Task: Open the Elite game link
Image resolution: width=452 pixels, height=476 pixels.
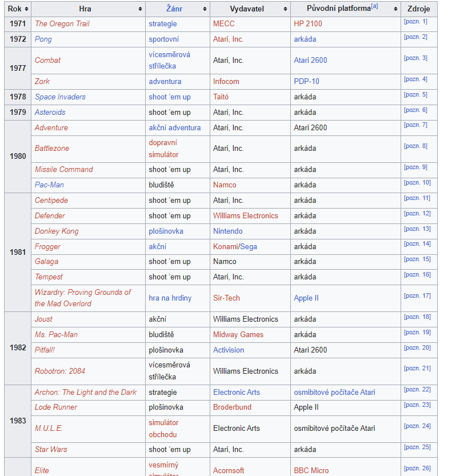Action: coord(42,470)
